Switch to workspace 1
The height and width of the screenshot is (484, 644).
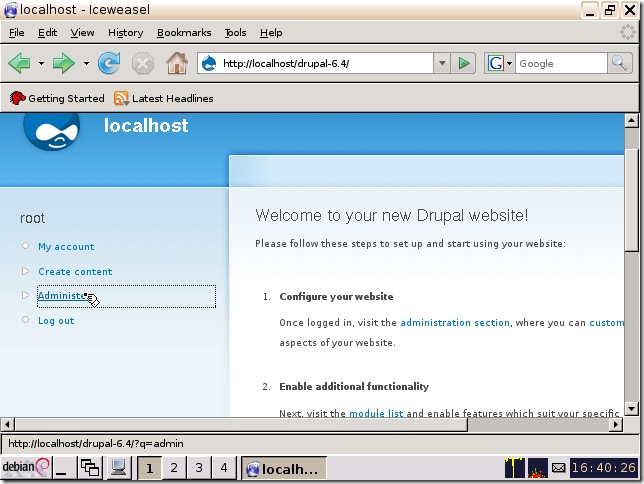click(149, 468)
